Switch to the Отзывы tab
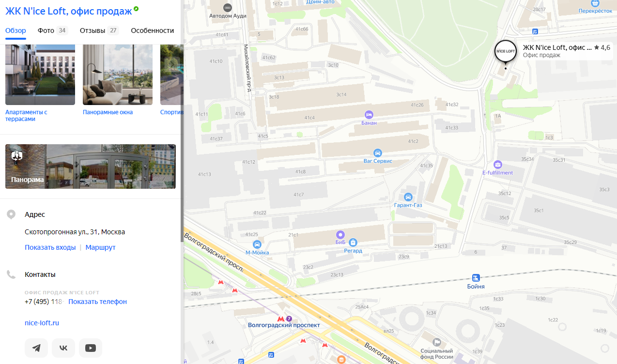This screenshot has width=617, height=364. (99, 30)
